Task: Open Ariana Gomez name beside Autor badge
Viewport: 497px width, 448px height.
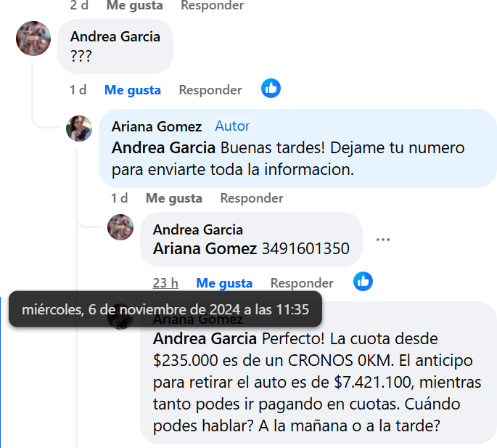Action: click(157, 126)
